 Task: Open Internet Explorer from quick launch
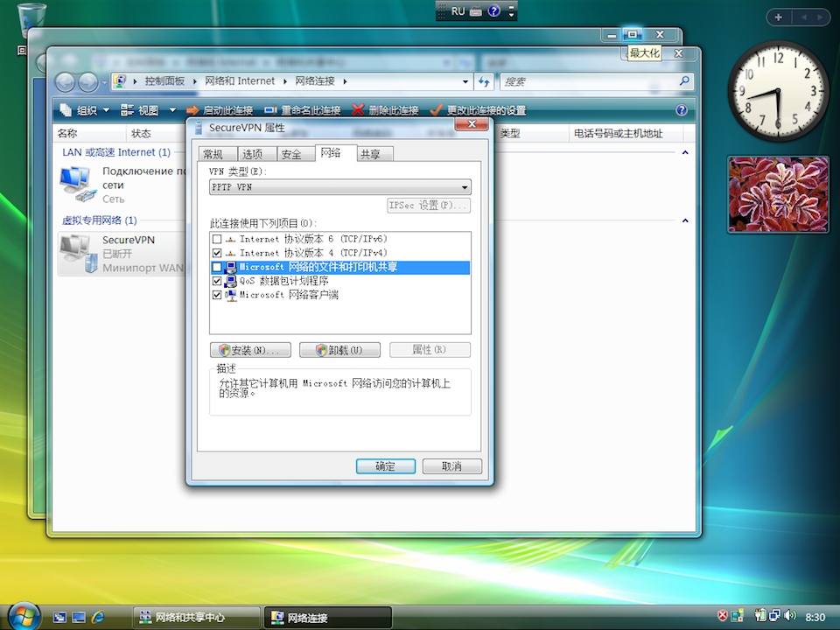[x=98, y=618]
